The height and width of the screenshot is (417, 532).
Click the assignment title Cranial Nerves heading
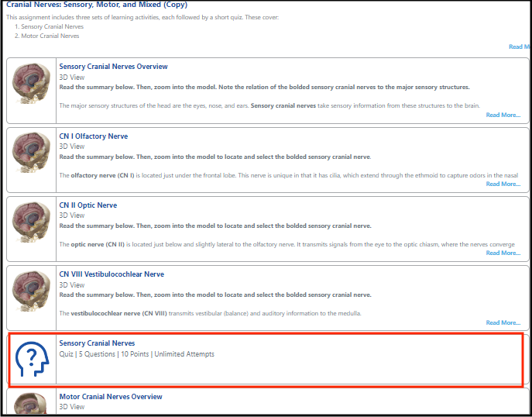click(97, 5)
